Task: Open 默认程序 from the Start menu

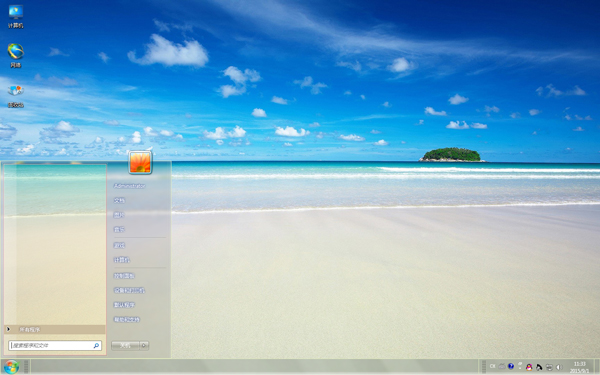Action: pos(124,305)
